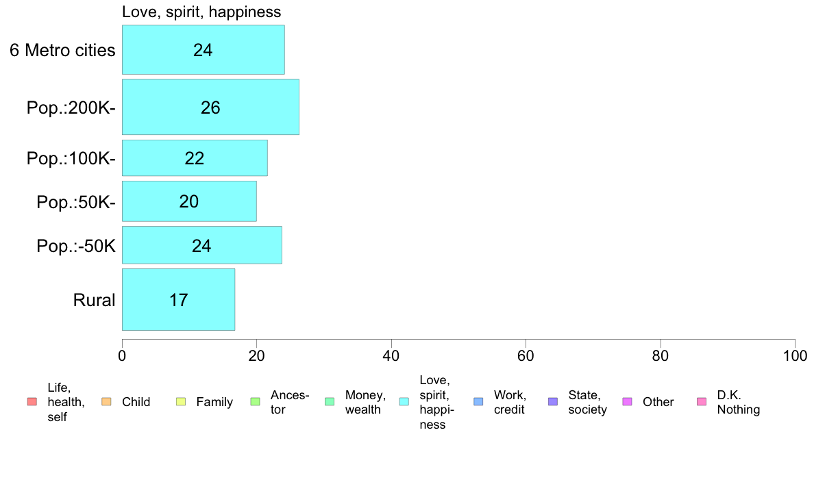Click the blue Work, credit swatch
This screenshot has width=814, height=504.
[x=479, y=402]
